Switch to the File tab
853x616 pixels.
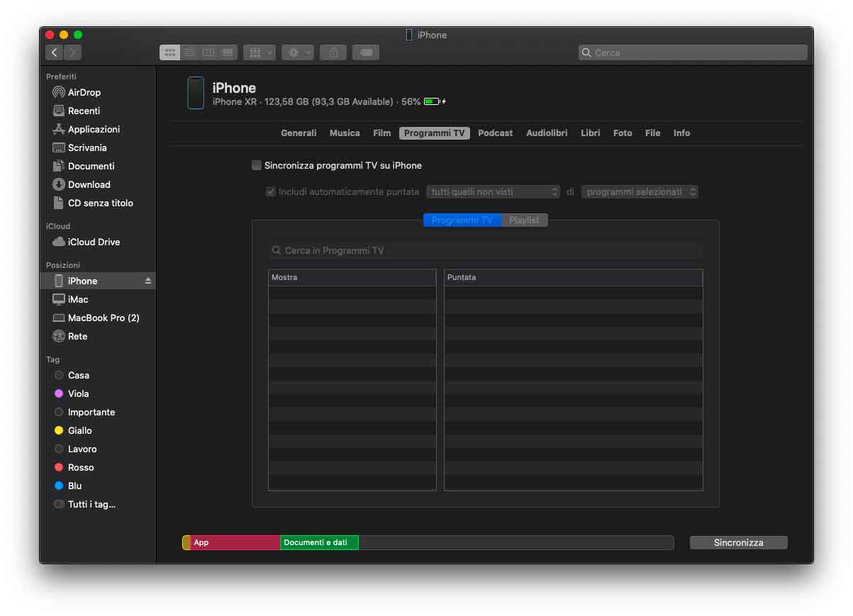click(652, 133)
